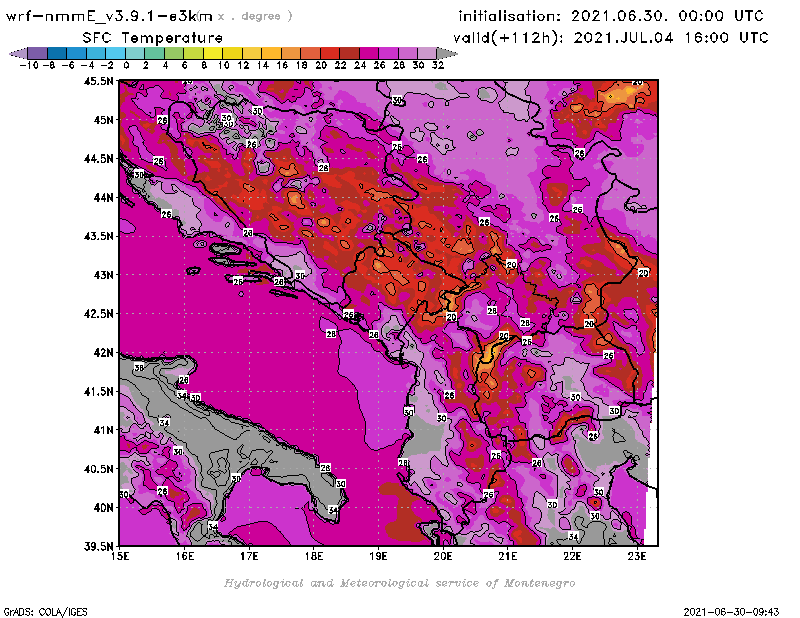Screen dimensions: 800x618
Task: Click the '21E' longitude label
Action: point(507,556)
